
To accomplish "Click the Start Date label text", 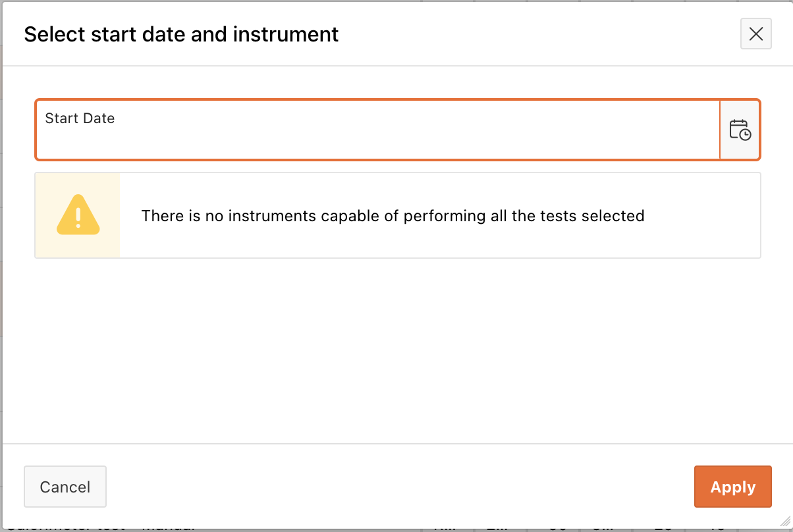I will [x=80, y=119].
